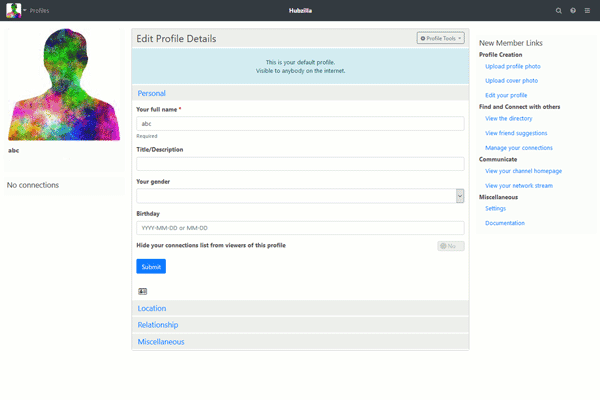The image size is (600, 400).
Task: Open View your network stream link
Action: coord(519,186)
